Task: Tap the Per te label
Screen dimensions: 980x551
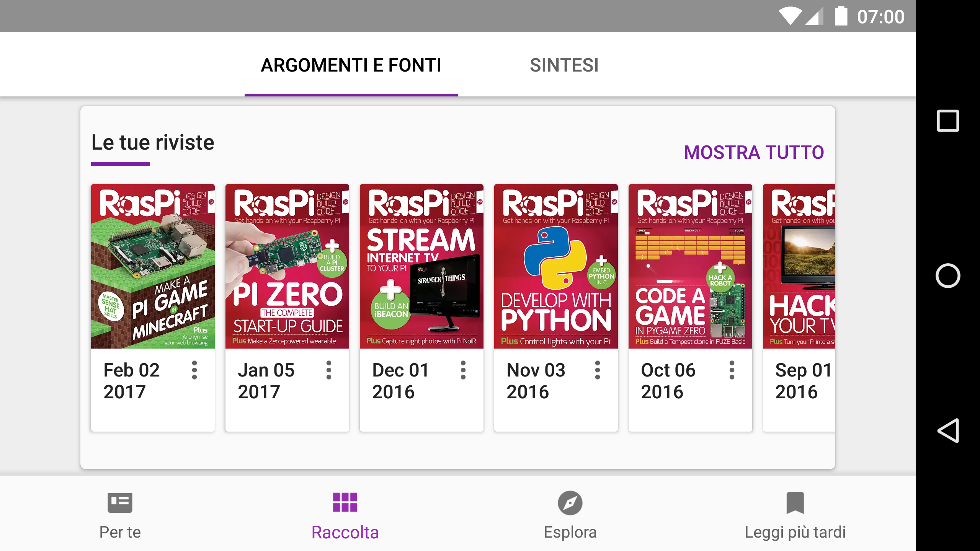Action: 120,532
